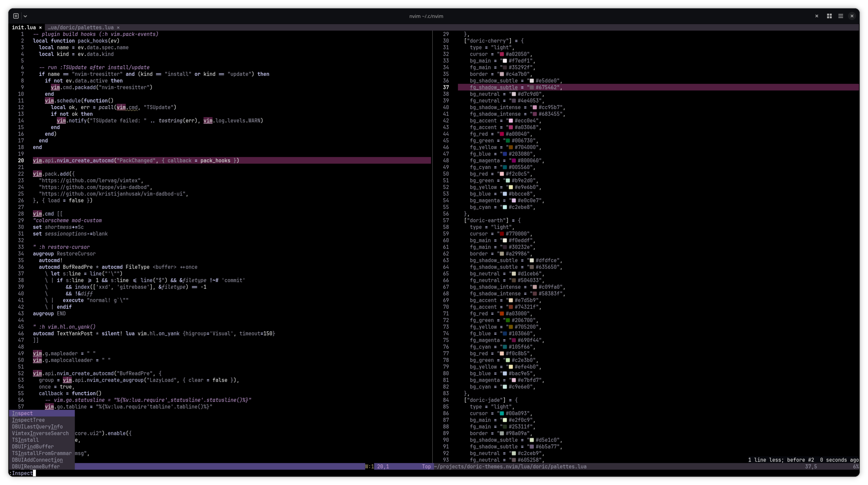Select Inspect in the completion menu

[42, 413]
